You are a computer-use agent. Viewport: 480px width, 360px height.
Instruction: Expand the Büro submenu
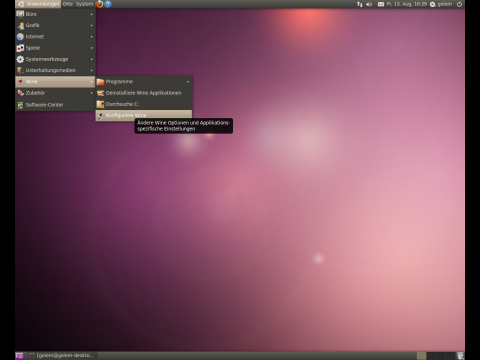[55, 14]
